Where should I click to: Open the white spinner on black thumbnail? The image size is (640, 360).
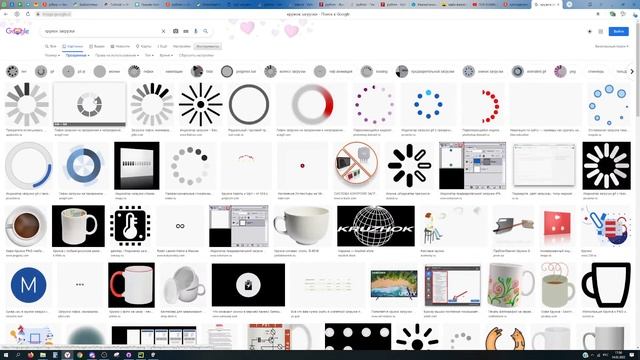click(607, 166)
